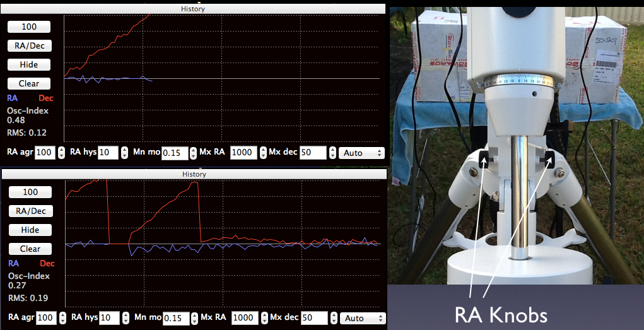Focus the Mn mo field in the top panel
This screenshot has width=644, height=330.
[x=173, y=153]
